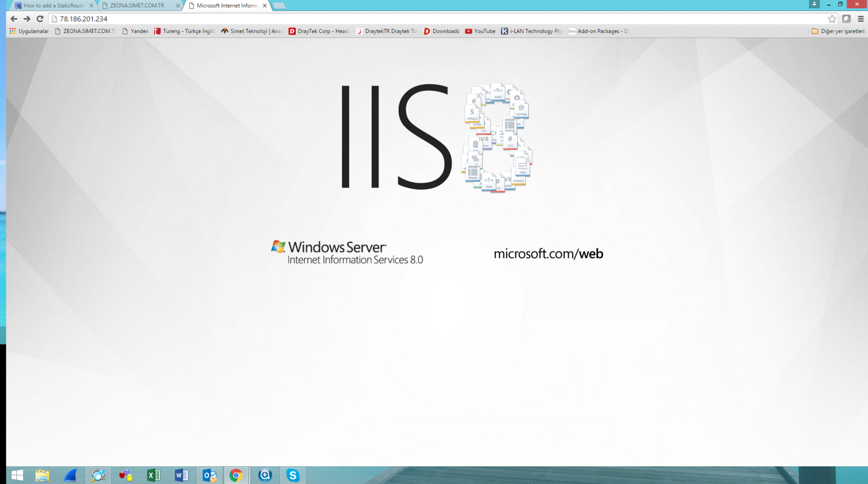
Task: Open the Uygulamalar apps shortcut
Action: (29, 31)
